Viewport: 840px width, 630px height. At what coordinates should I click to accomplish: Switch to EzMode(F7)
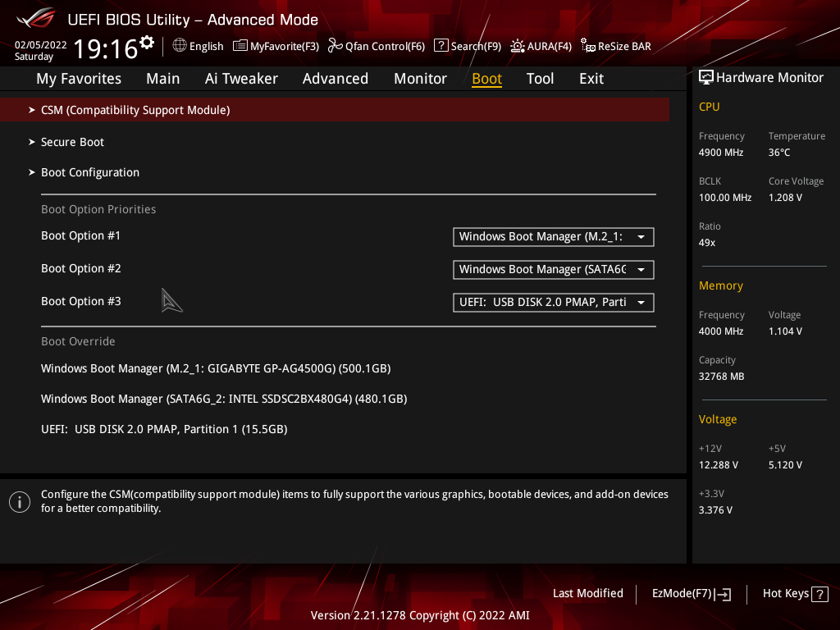pyautogui.click(x=691, y=594)
